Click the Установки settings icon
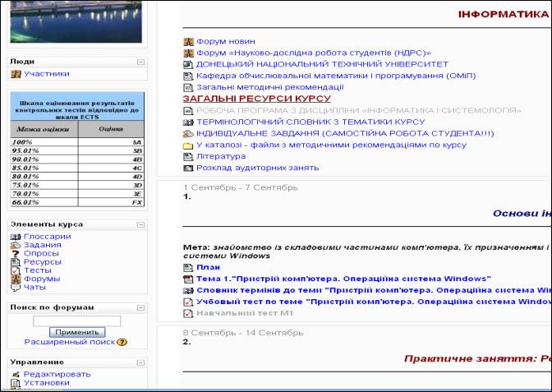This screenshot has width=552, height=392. 16,383
